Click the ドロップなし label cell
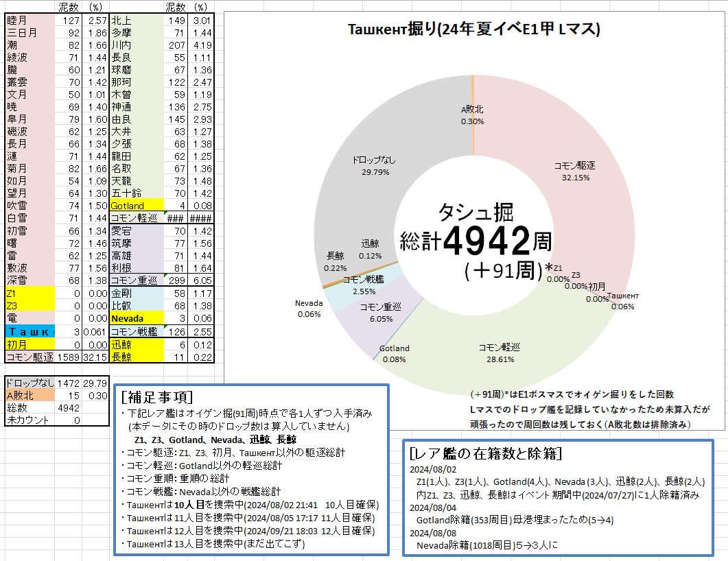 pos(30,383)
